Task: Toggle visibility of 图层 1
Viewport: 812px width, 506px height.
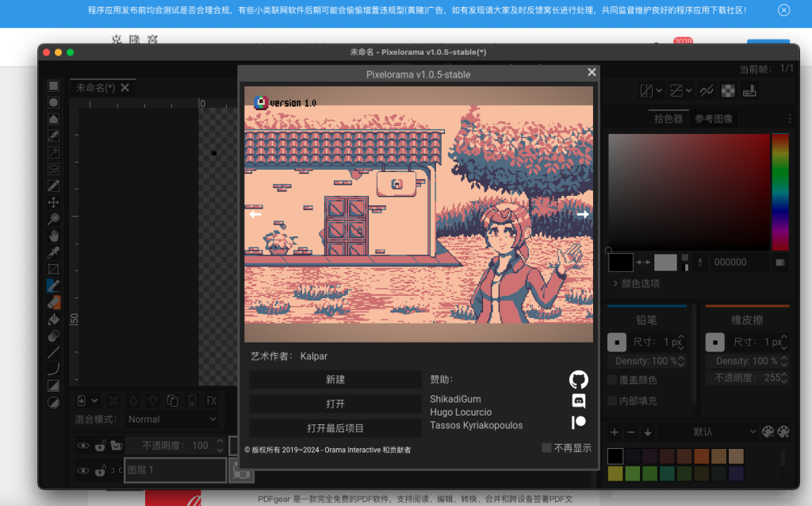Action: 82,470
